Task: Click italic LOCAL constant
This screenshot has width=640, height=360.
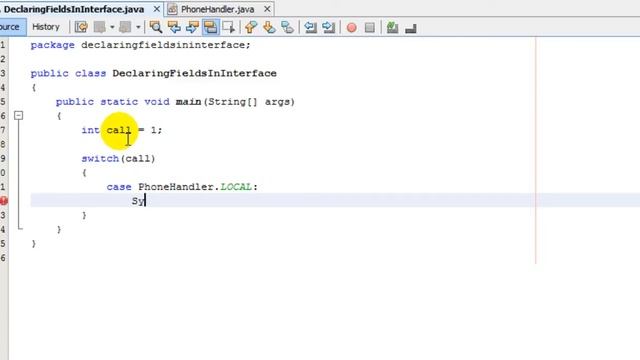Action: coord(236,187)
